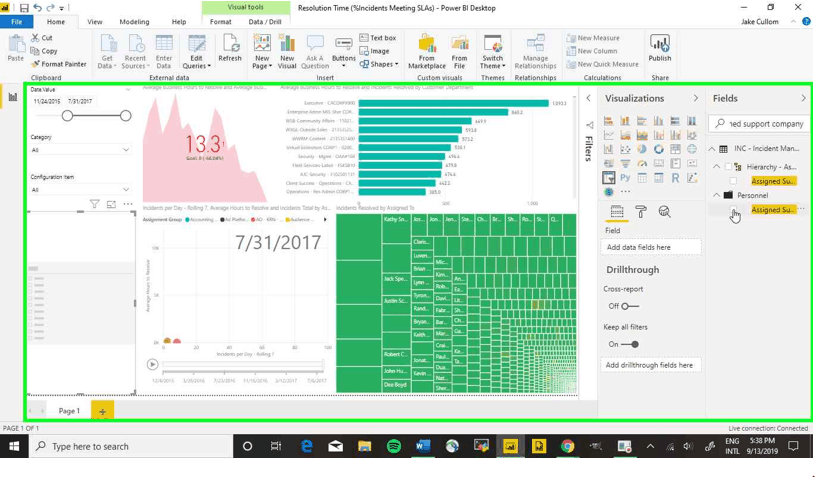Turn off Keep all filters toggle
The image size is (815, 477).
[x=630, y=344]
